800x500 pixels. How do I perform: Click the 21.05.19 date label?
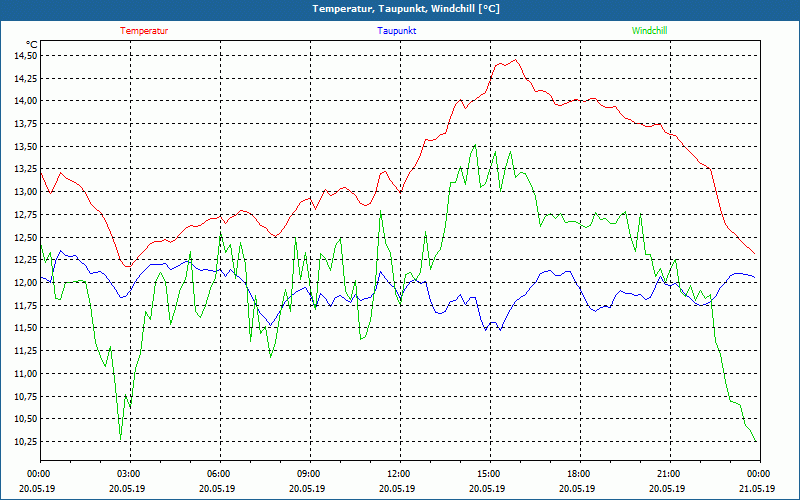[757, 488]
